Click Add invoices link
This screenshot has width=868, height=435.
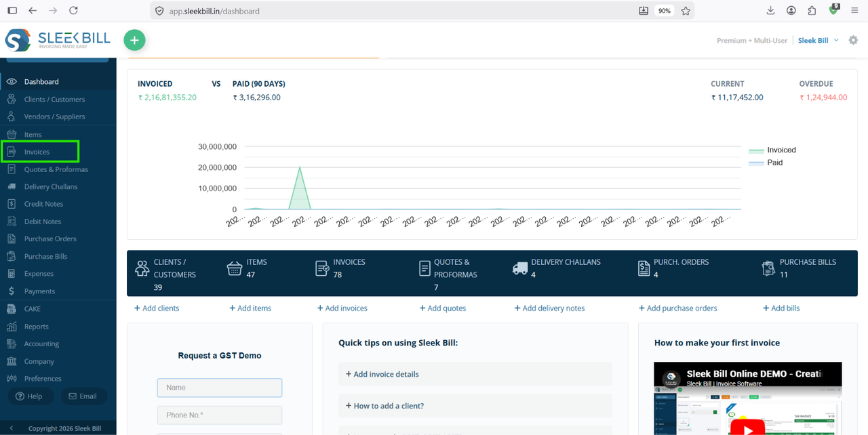coord(342,308)
